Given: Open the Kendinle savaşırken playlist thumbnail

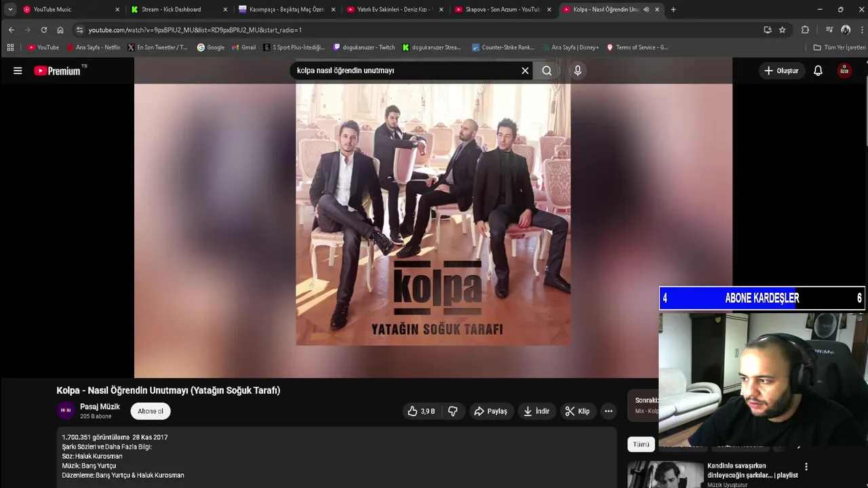Looking at the screenshot, I should [665, 474].
